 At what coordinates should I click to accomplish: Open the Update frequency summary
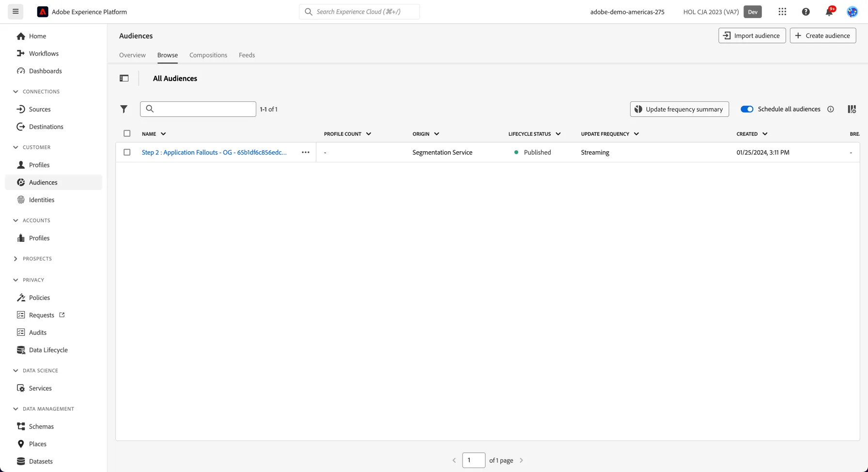coord(679,109)
